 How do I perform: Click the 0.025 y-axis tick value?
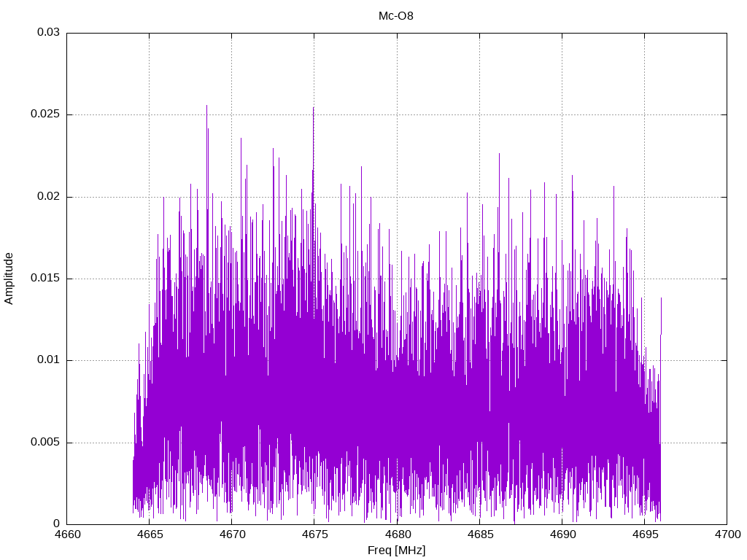point(45,114)
